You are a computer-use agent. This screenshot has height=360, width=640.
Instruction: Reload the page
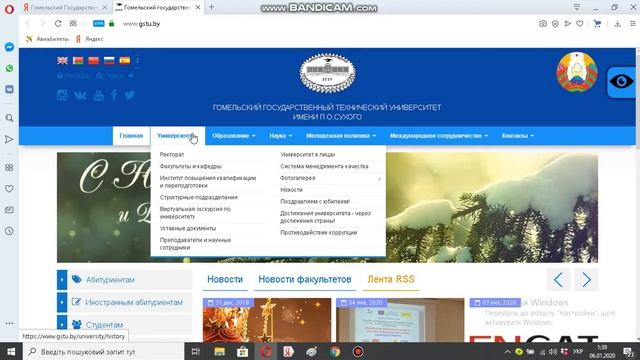coord(58,24)
